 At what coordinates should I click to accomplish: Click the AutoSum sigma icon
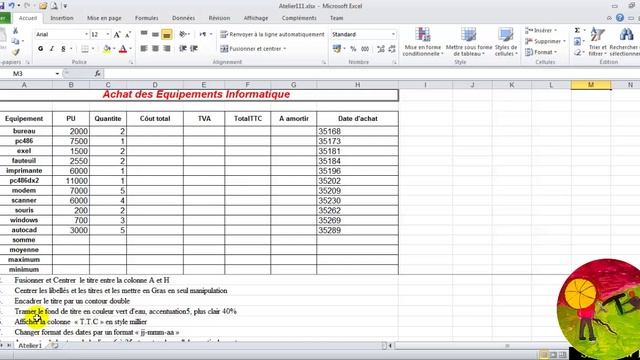pyautogui.click(x=578, y=31)
